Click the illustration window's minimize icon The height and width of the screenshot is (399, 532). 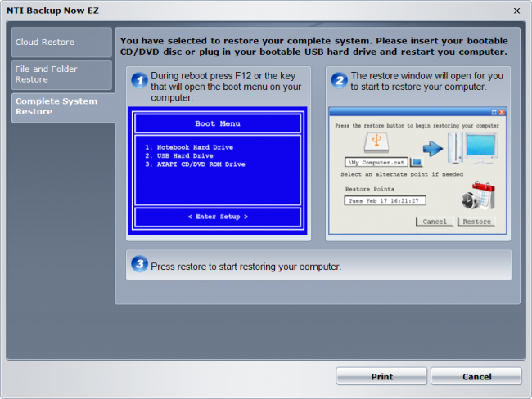pyautogui.click(x=494, y=112)
